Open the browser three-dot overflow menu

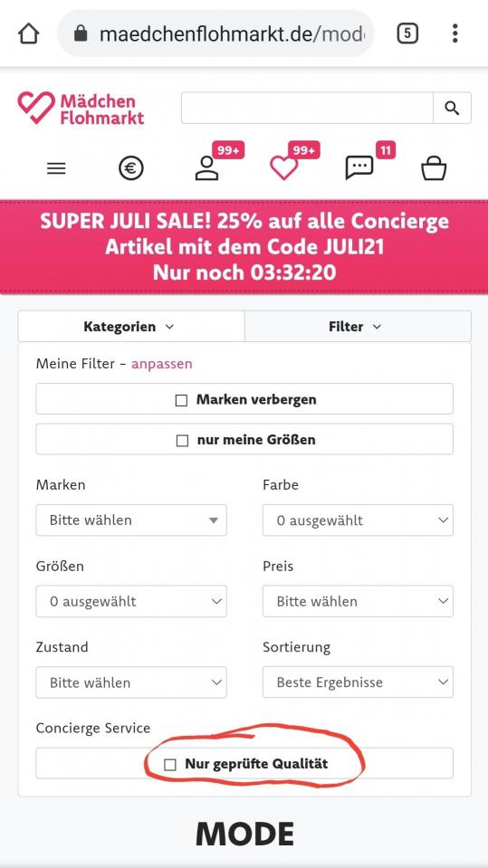click(455, 33)
